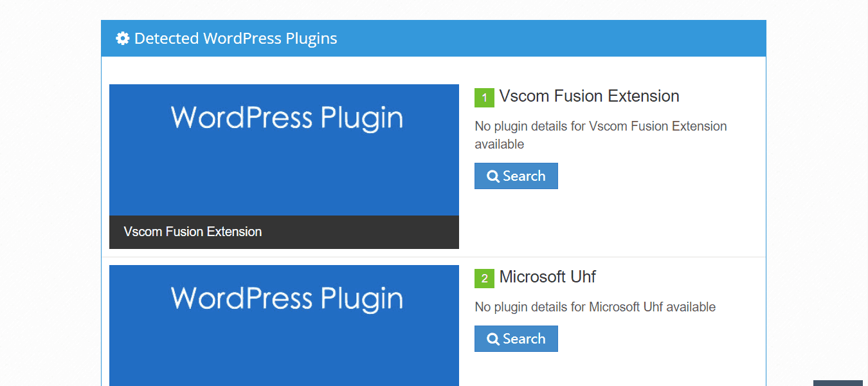
Task: Click the magnifier icon in Vscom's Search button
Action: point(493,176)
